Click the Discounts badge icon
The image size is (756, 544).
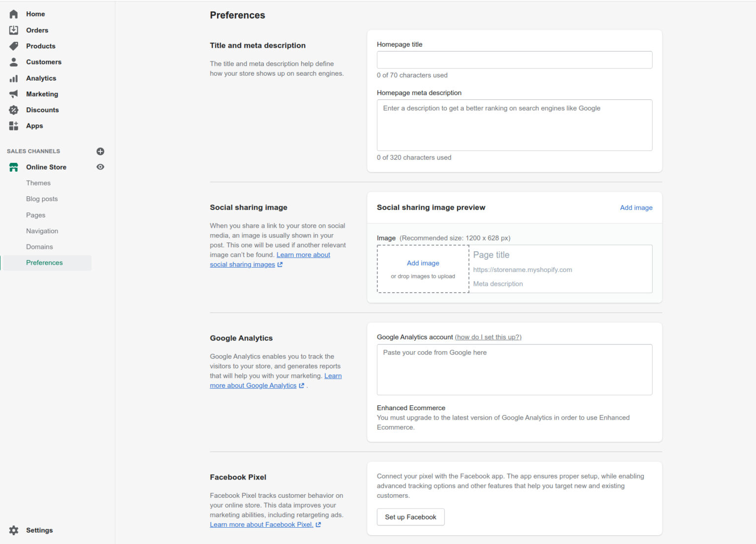14,110
